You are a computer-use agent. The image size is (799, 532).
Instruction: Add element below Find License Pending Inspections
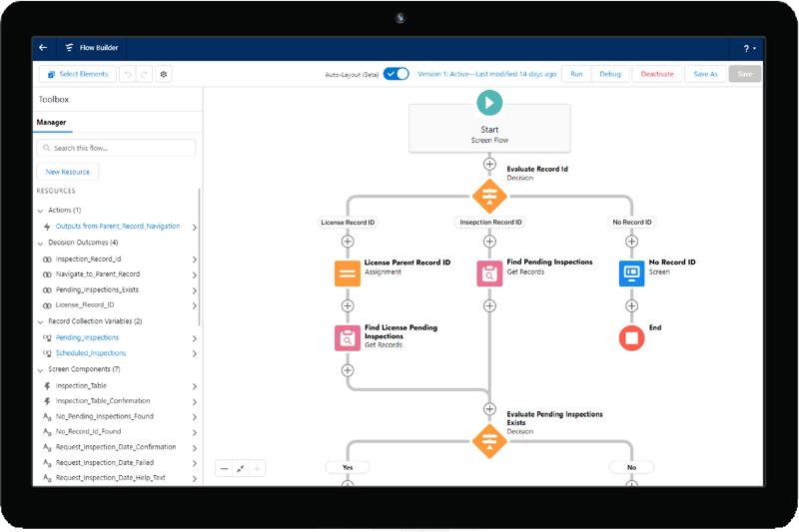coord(348,370)
